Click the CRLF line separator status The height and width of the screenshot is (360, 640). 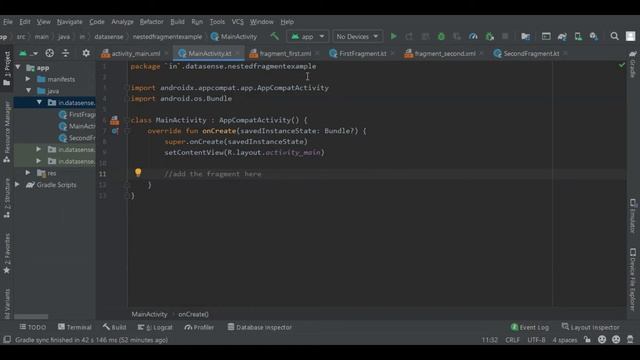(x=513, y=340)
